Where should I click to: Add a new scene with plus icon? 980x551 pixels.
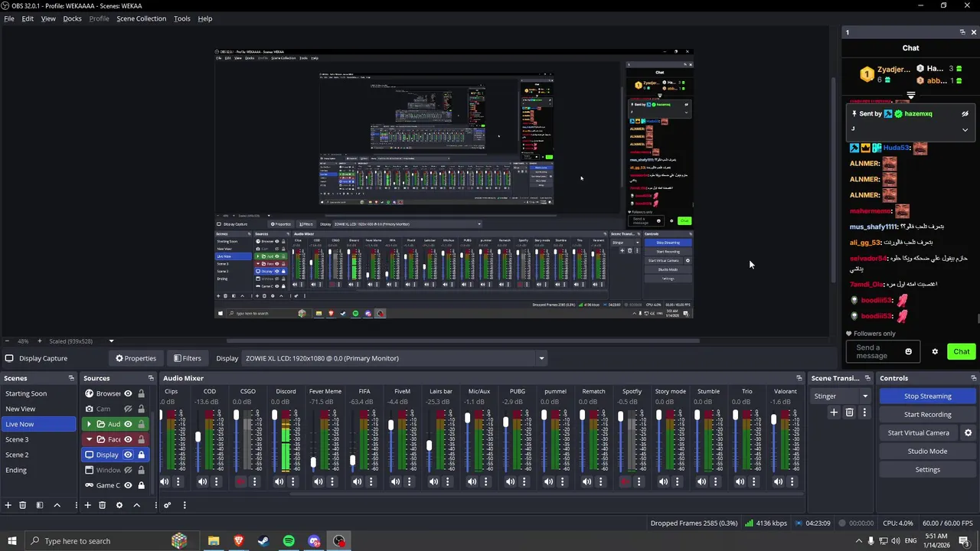[x=8, y=505]
